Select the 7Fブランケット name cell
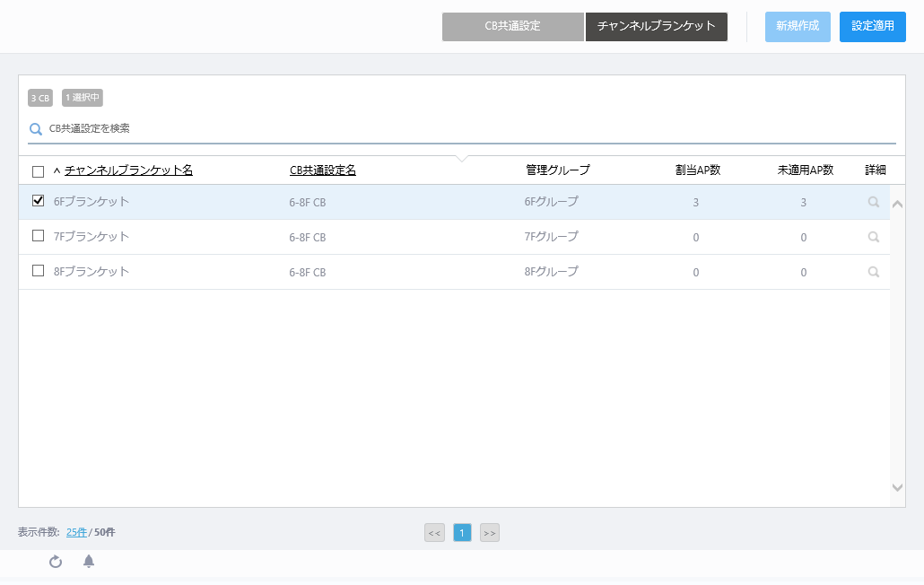Image resolution: width=924 pixels, height=585 pixels. (x=92, y=236)
